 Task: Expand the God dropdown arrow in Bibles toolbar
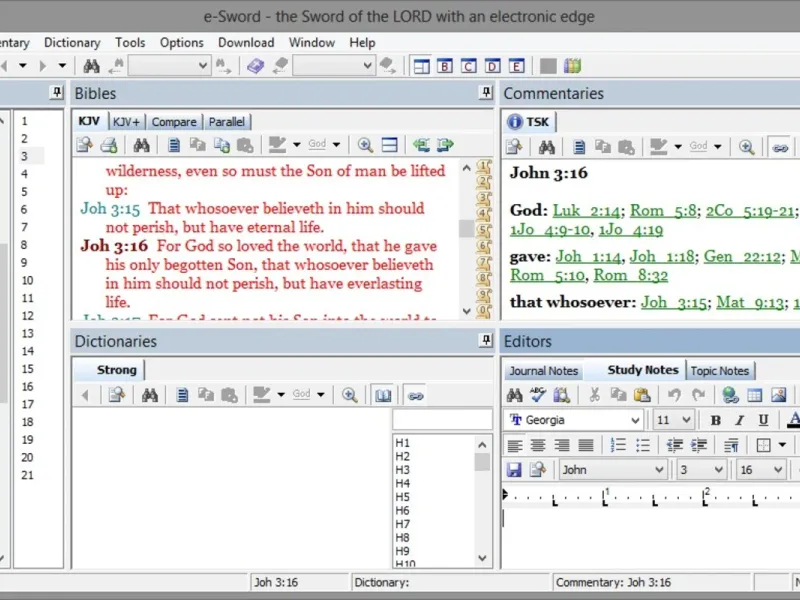(x=337, y=145)
